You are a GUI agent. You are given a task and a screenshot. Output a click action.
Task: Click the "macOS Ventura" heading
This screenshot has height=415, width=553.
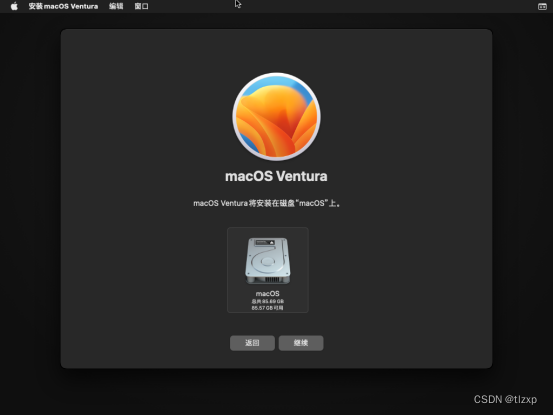pyautogui.click(x=276, y=176)
